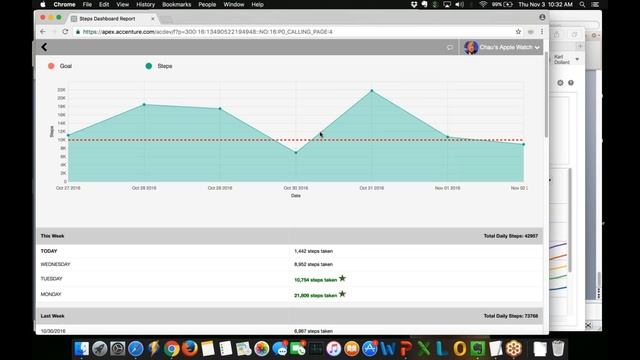This screenshot has width=640, height=360.
Task: Click Chrome's browser back arrow
Action: [x=43, y=31]
